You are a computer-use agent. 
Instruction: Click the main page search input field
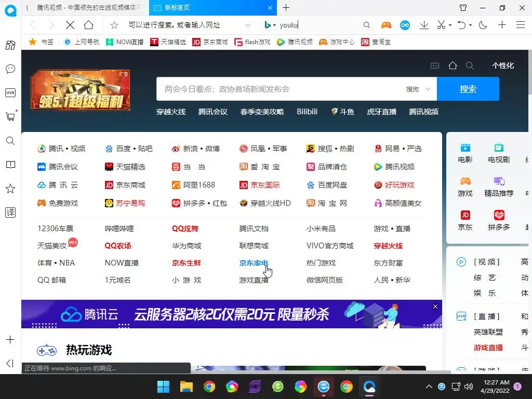pyautogui.click(x=279, y=89)
